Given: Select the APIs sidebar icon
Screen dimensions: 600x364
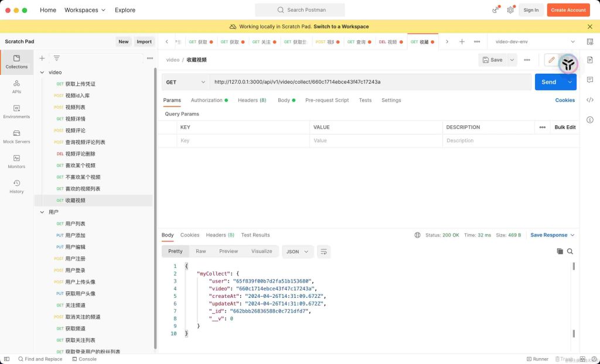Looking at the screenshot, I should point(16,88).
